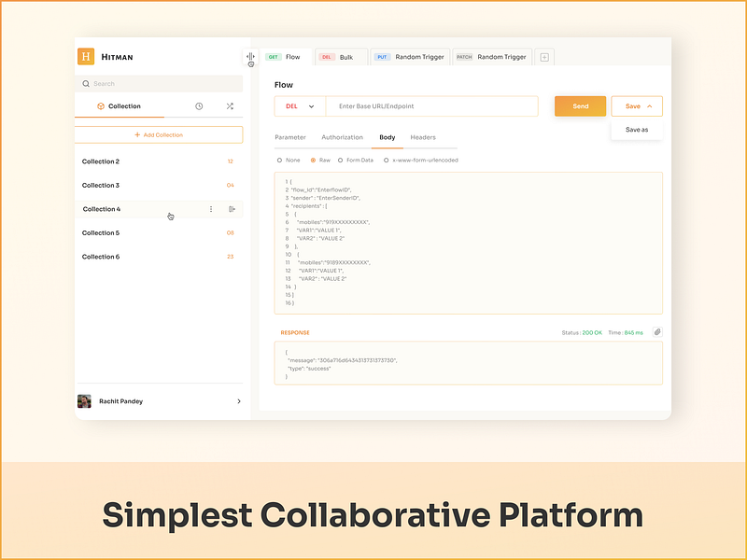Open the Authorization tab
Screen dimensions: 747x560
point(342,137)
